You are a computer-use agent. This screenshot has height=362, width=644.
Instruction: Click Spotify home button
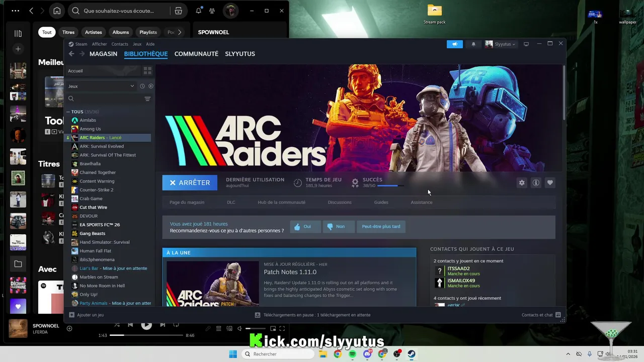pyautogui.click(x=57, y=11)
